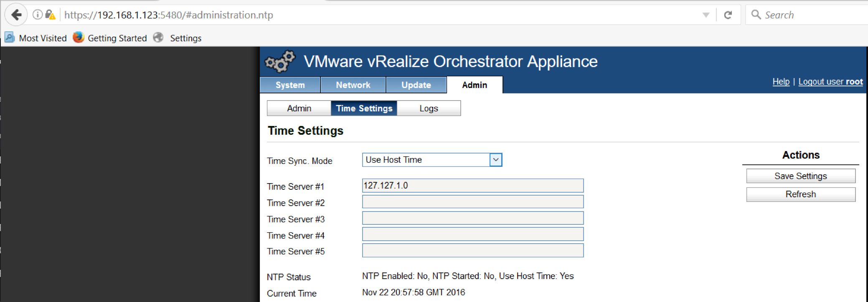Click the Actions panel heading
Image resolution: width=868 pixels, height=302 pixels.
pyautogui.click(x=801, y=155)
